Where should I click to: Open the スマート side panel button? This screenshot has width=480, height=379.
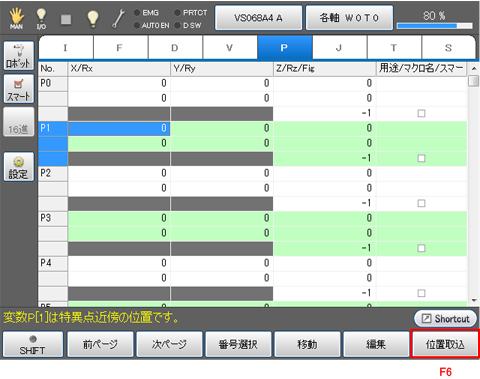[19, 88]
